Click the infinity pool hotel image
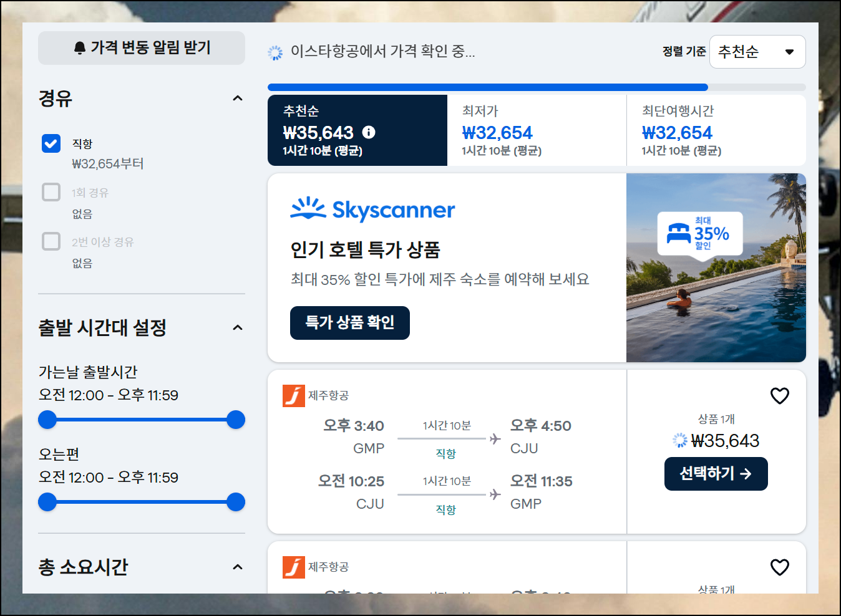841x616 pixels. (x=716, y=267)
